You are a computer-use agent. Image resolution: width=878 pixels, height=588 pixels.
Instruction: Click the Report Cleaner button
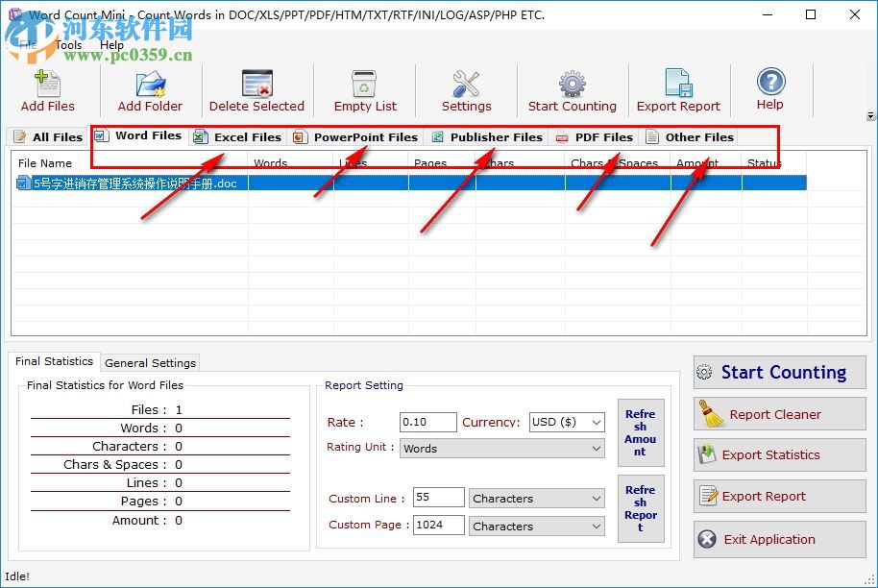[779, 414]
